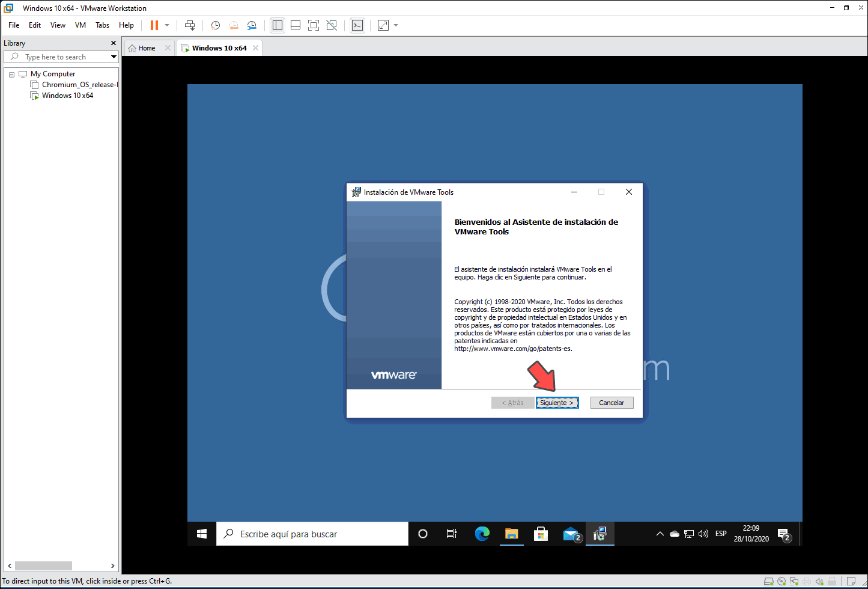Image resolution: width=868 pixels, height=589 pixels.
Task: Close the Library panel
Action: pyautogui.click(x=114, y=43)
